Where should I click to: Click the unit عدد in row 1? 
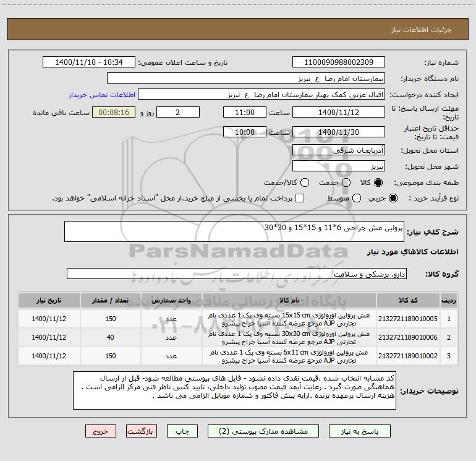171,319
